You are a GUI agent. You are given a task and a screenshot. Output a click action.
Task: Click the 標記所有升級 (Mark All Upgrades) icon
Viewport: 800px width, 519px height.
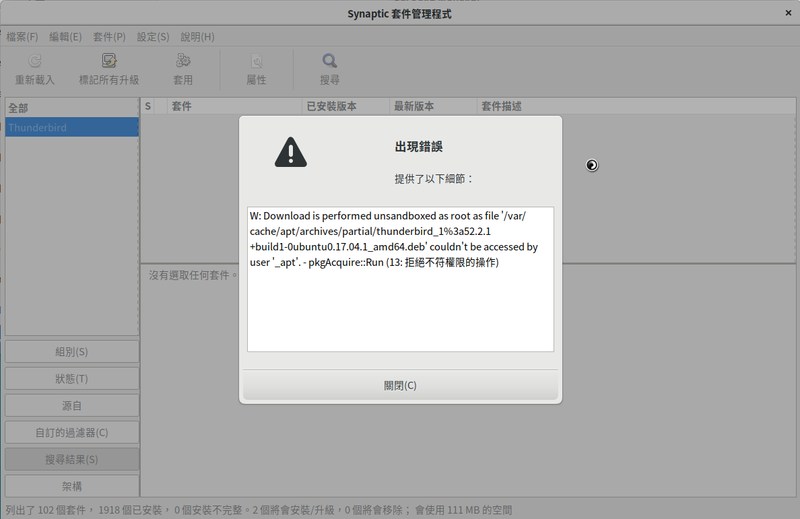point(109,61)
